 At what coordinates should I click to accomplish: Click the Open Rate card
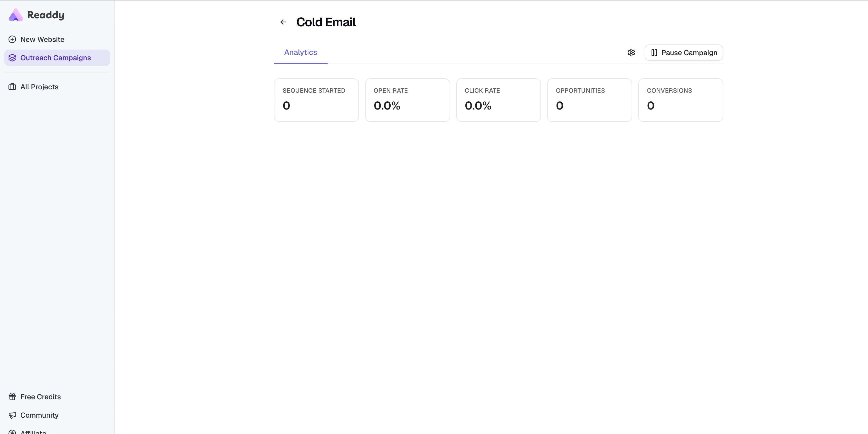[407, 100]
